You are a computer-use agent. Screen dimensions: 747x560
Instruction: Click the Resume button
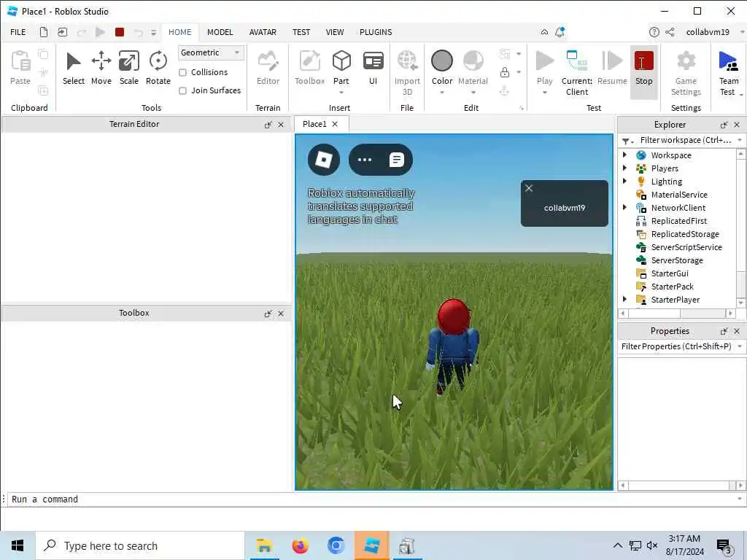[612, 68]
